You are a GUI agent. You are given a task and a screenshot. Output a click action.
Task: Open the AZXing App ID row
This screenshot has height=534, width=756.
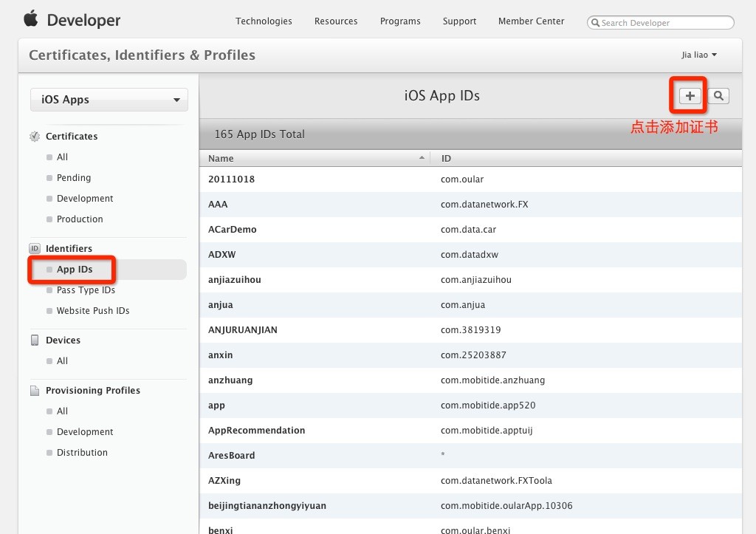coord(470,481)
